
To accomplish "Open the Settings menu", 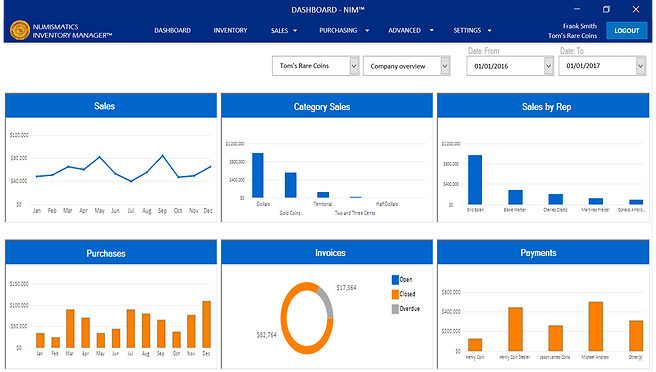I will pos(467,31).
